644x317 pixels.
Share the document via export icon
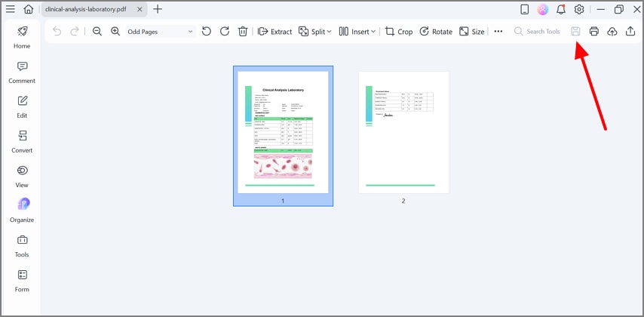[630, 31]
